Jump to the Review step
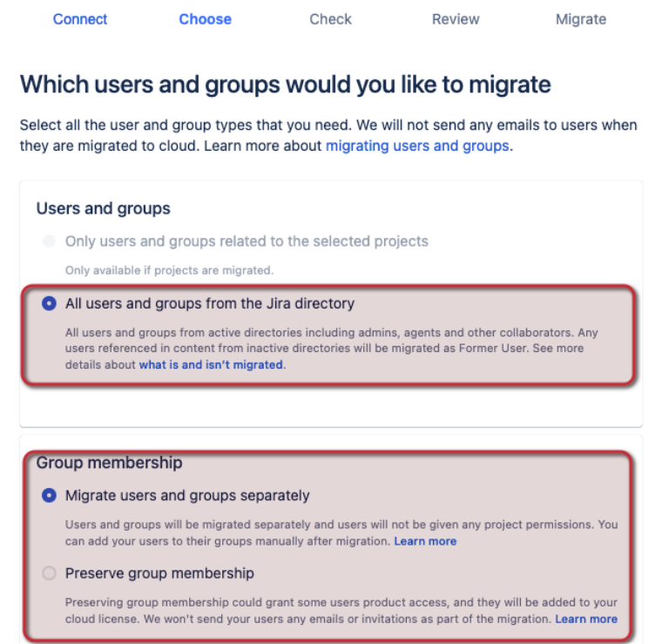This screenshot has width=662, height=644. click(x=456, y=19)
